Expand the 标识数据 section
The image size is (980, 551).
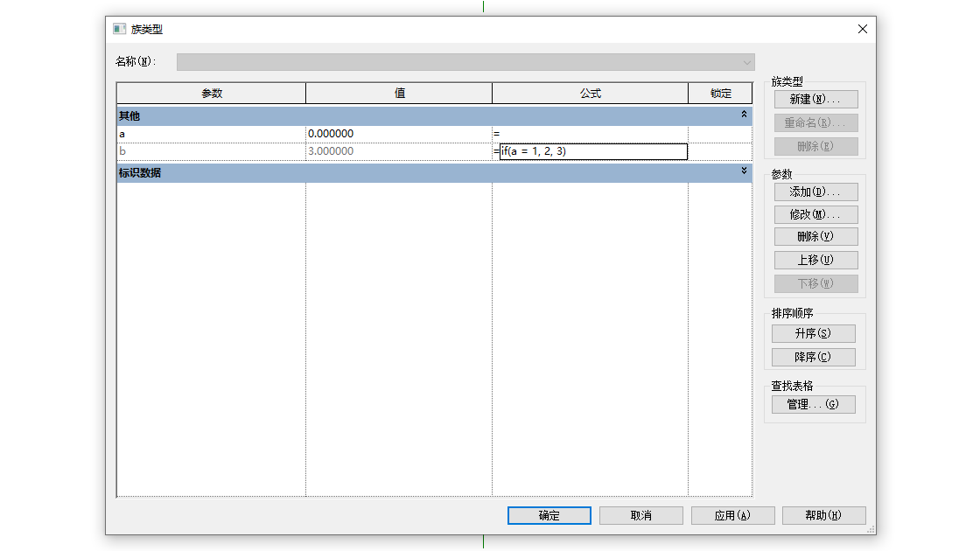[743, 172]
